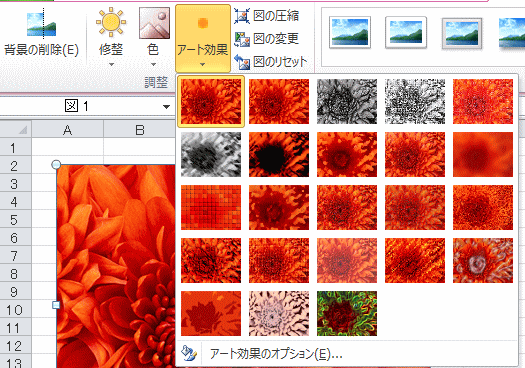Click 図の圧縮 compress pictures
The height and width of the screenshot is (368, 525).
click(x=267, y=16)
